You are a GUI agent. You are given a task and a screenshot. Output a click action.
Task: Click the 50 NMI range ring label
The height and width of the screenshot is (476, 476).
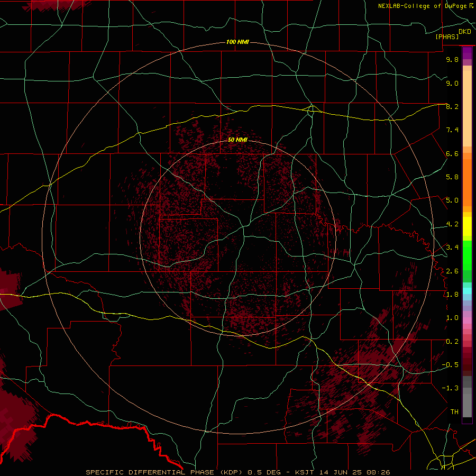tap(237, 140)
